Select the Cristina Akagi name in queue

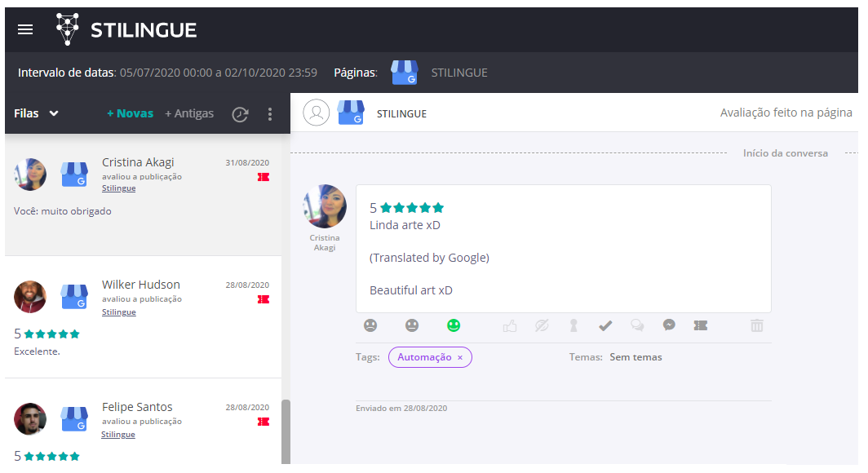tap(138, 162)
